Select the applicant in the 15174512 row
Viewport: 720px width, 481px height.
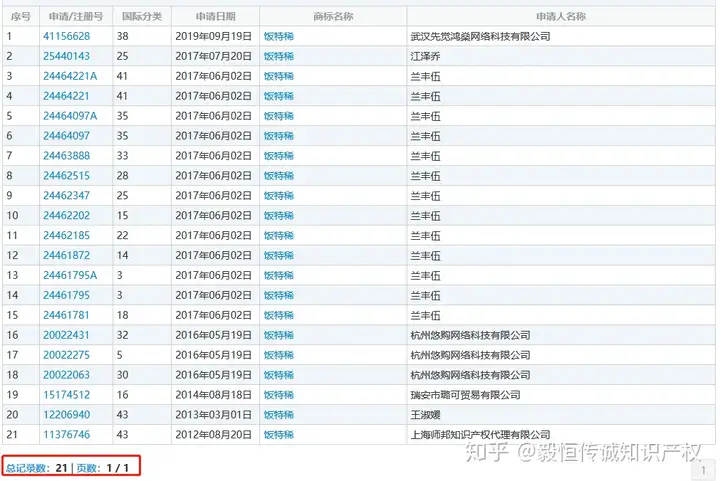click(x=465, y=395)
